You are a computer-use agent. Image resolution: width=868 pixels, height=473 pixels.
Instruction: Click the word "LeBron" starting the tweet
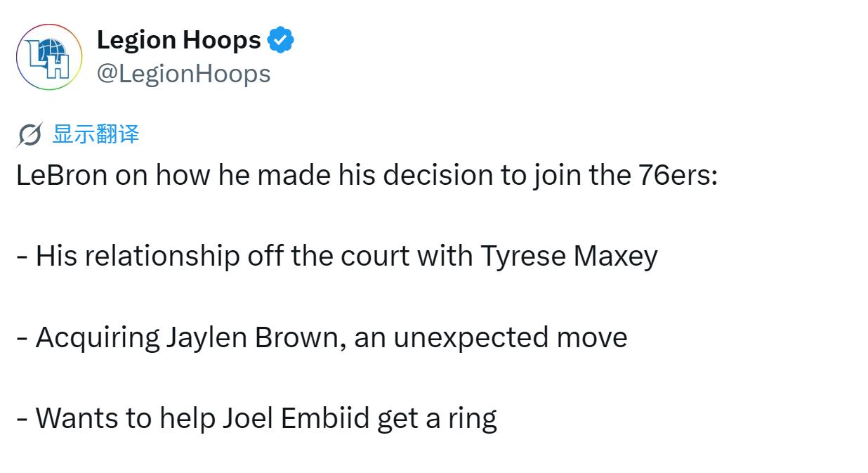click(62, 175)
